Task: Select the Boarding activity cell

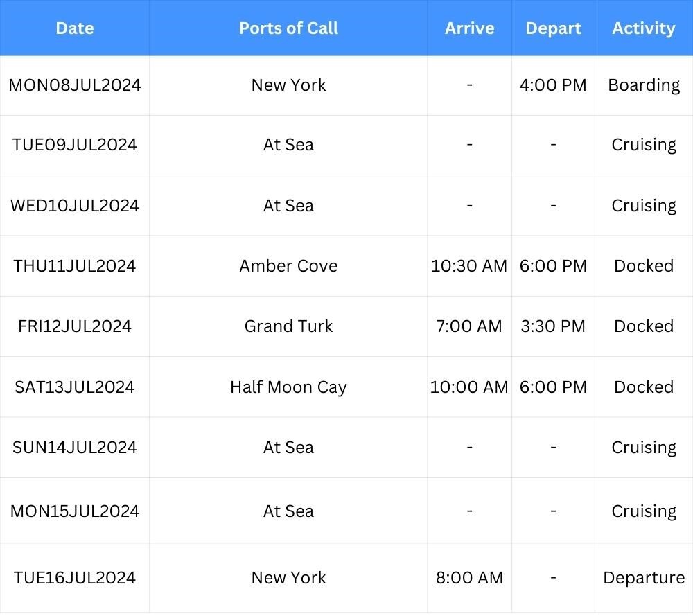Action: (644, 85)
